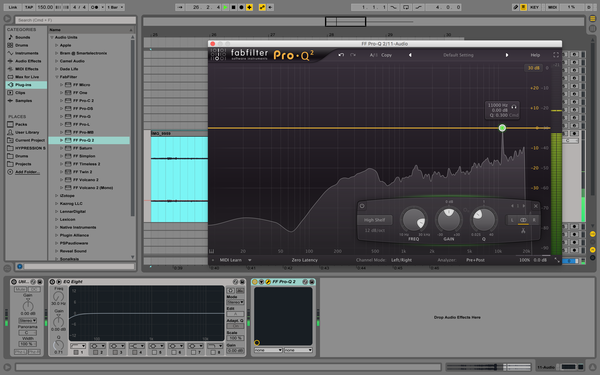
Task: Select FF Timeless 2 plug-in in browser
Action: pos(86,164)
